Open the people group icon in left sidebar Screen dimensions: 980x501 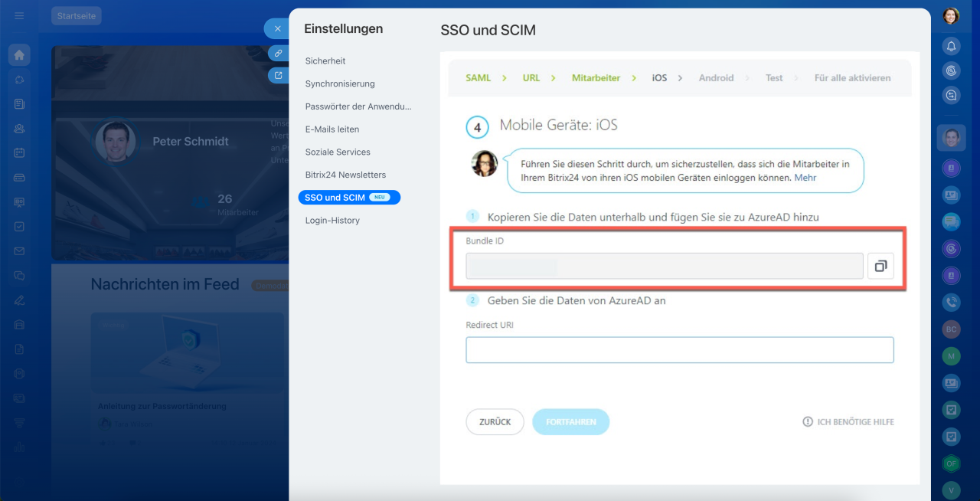coord(20,128)
